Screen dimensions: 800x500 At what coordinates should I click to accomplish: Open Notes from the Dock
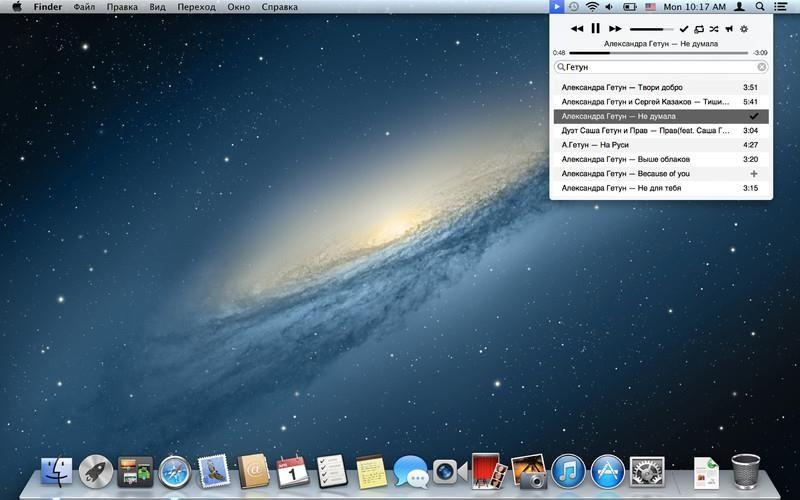(x=371, y=472)
